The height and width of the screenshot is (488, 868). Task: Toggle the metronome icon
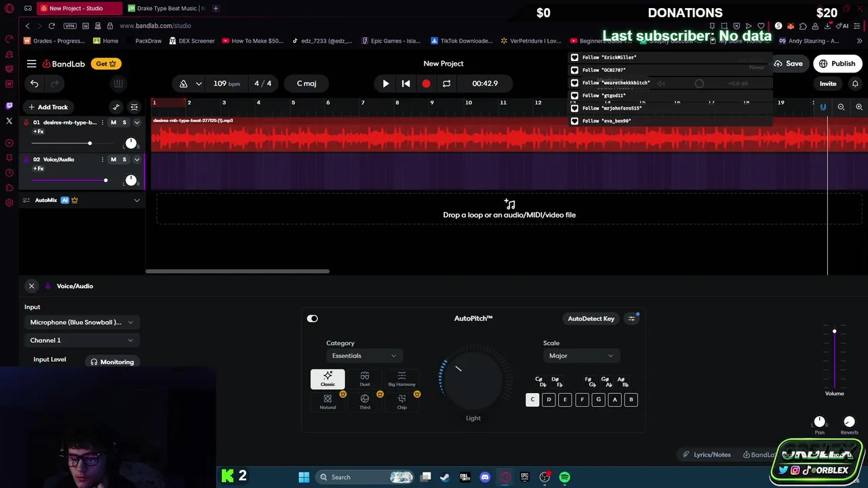(183, 83)
